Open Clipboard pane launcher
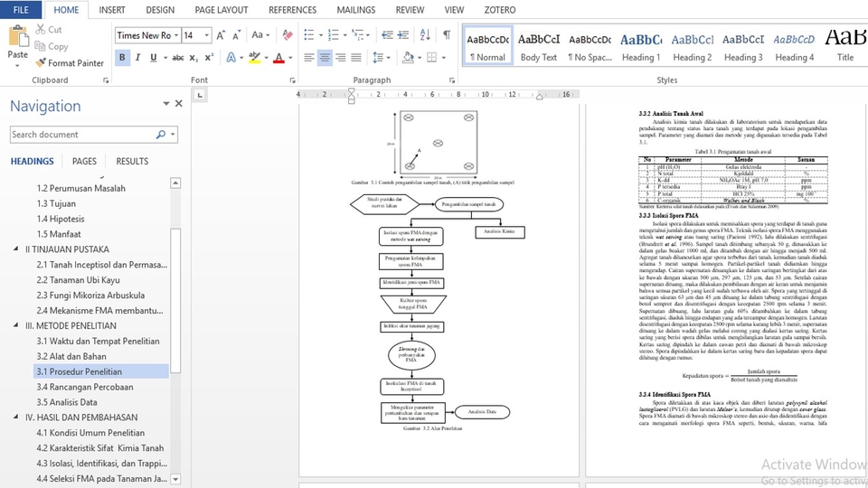The height and width of the screenshot is (488, 868). pos(106,80)
